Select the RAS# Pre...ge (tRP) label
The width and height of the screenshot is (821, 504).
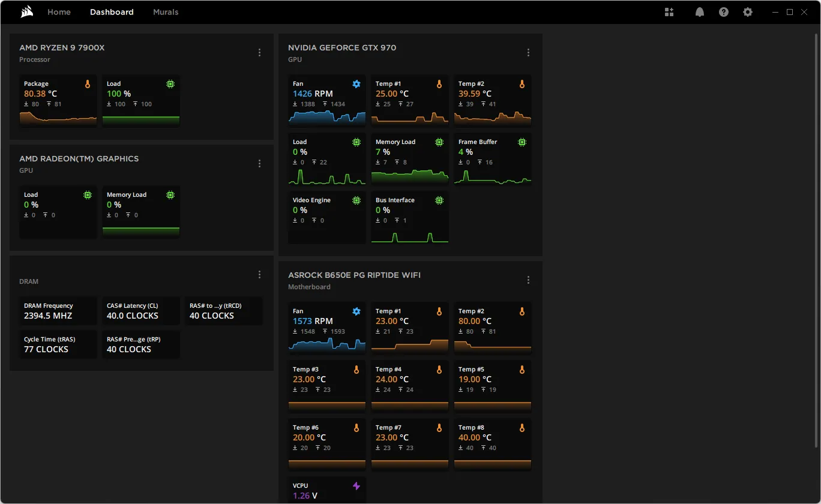pyautogui.click(x=134, y=339)
